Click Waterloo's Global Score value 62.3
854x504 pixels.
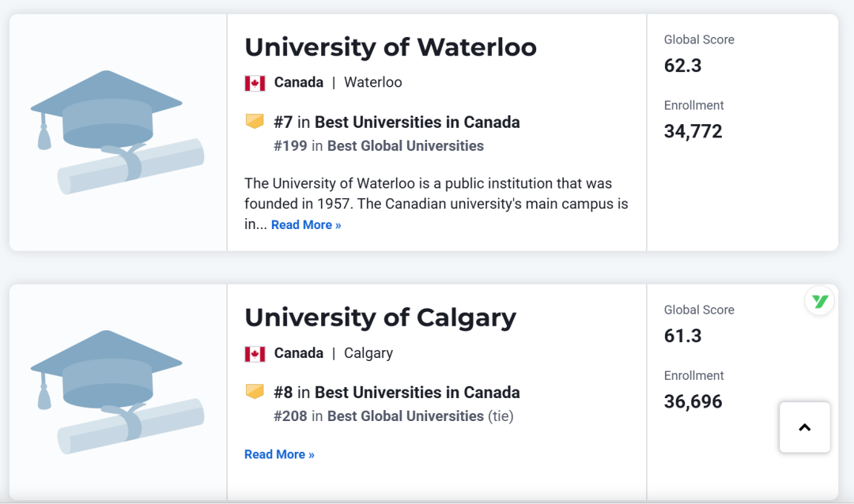pos(683,66)
